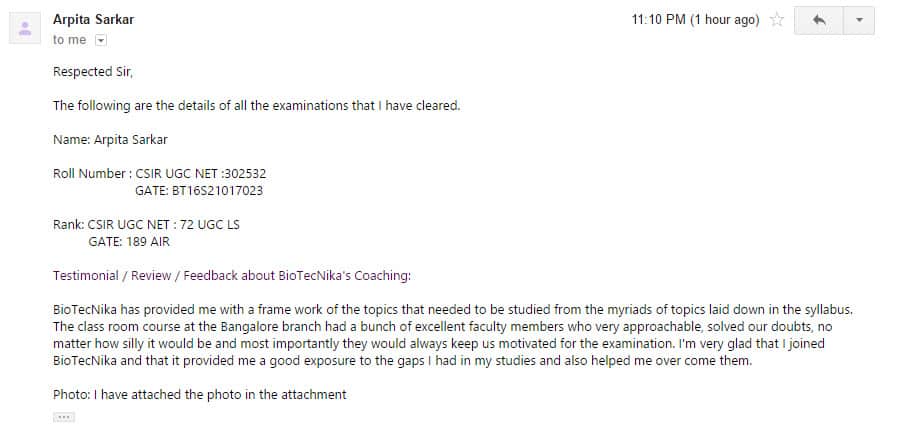Image resolution: width=902 pixels, height=429 pixels.
Task: Expand trimmed content with the three-dots button
Action: (64, 417)
